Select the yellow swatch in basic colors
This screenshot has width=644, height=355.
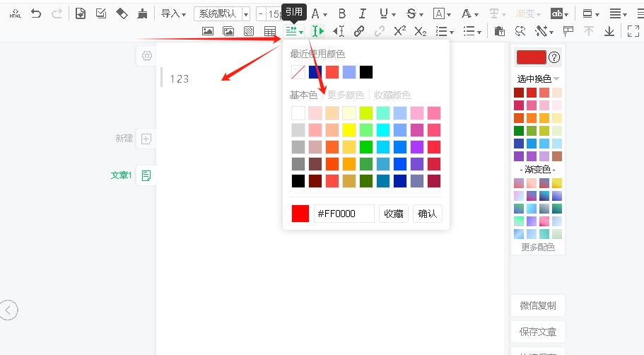click(349, 130)
